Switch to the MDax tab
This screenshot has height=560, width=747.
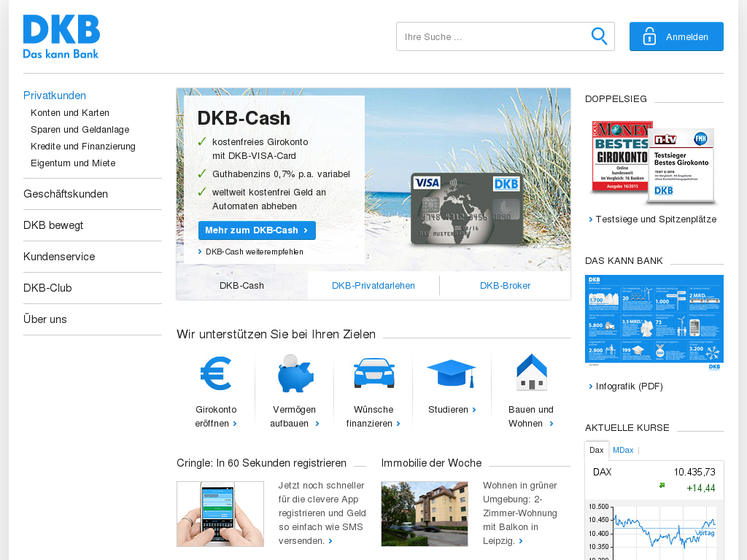[623, 451]
